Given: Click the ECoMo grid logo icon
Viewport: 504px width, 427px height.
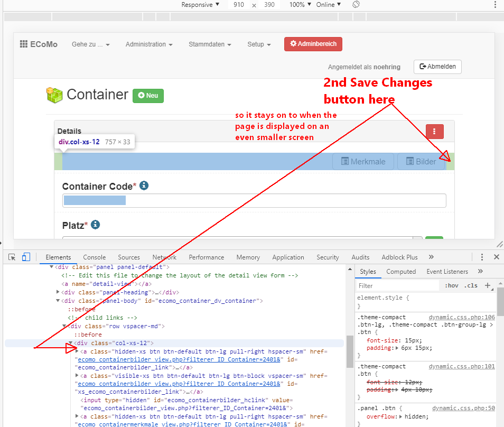Looking at the screenshot, I should click(23, 44).
